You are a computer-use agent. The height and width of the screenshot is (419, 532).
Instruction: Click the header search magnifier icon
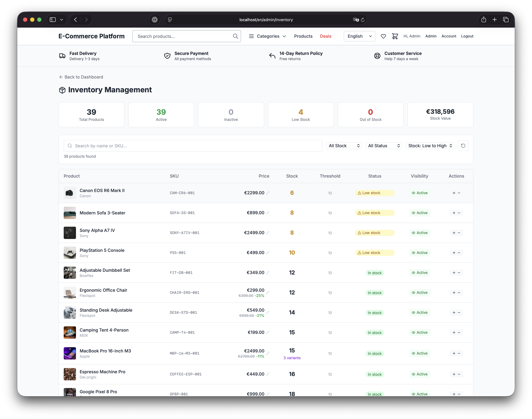tap(235, 36)
